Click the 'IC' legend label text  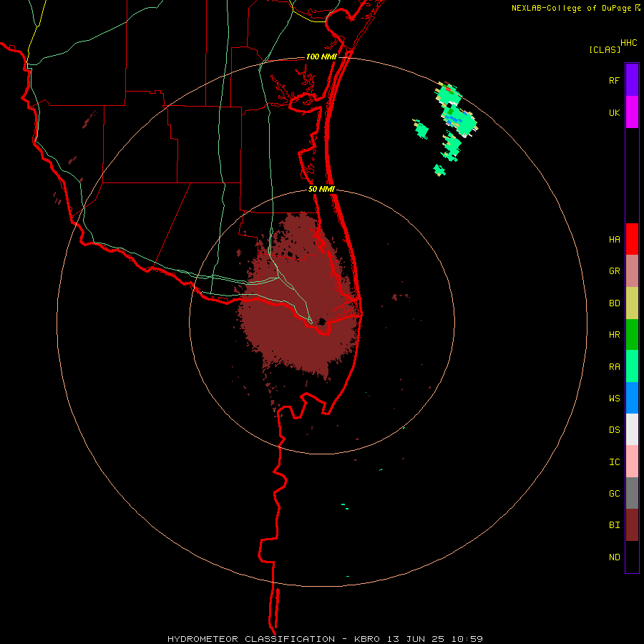(614, 462)
